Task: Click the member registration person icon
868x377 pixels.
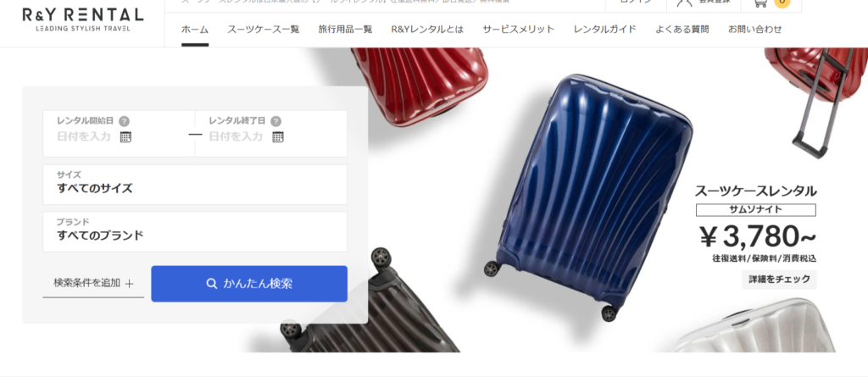Action: 684,3
